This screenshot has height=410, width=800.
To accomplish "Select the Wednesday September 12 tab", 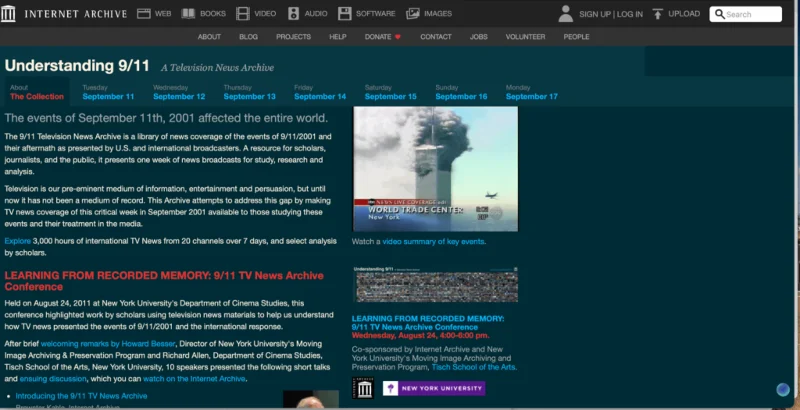I will pyautogui.click(x=179, y=92).
